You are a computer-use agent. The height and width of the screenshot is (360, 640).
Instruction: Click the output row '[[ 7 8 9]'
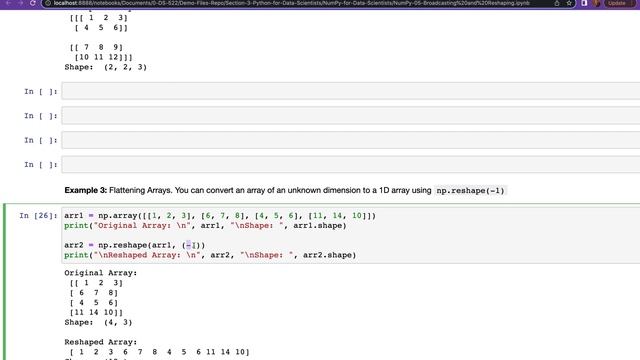click(96, 47)
